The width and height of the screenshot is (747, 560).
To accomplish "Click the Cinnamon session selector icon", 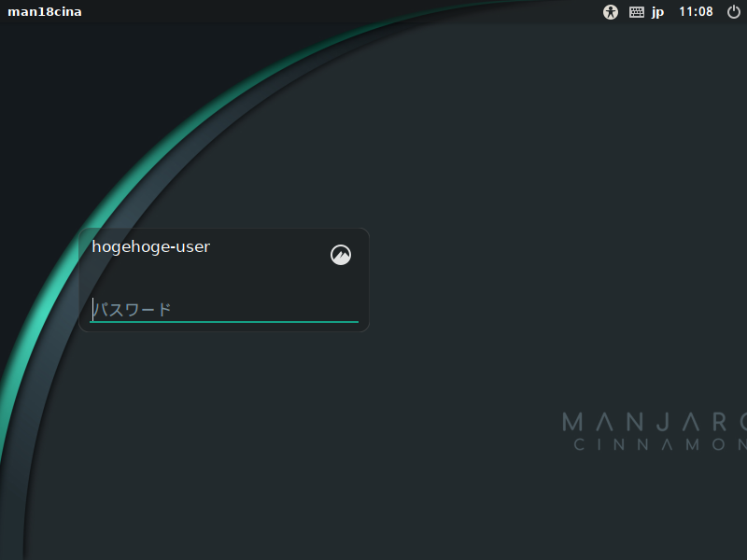I will 341,255.
